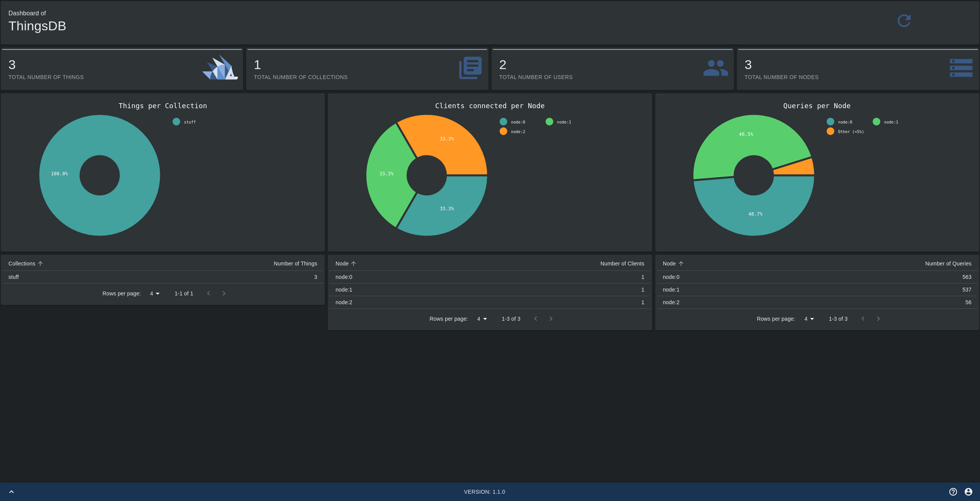The image size is (980, 501).
Task: Select node:2 row in the clients table
Action: tap(490, 302)
